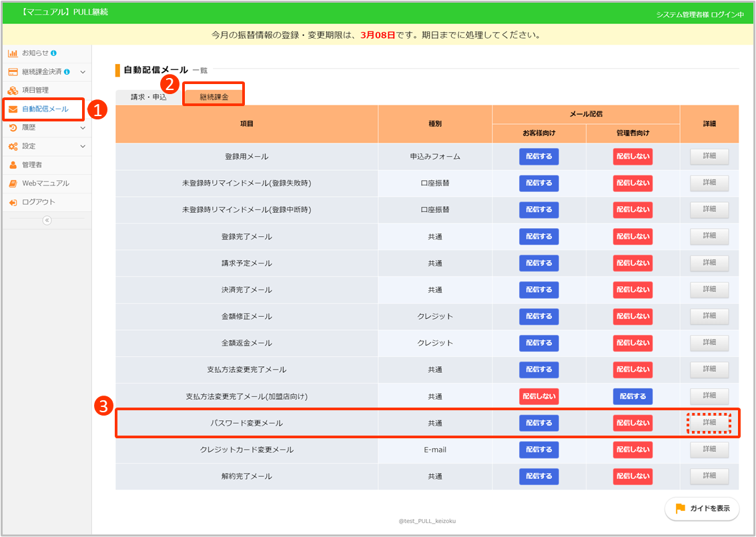
Task: Open 詳細 for パスワード変更メール
Action: (709, 423)
